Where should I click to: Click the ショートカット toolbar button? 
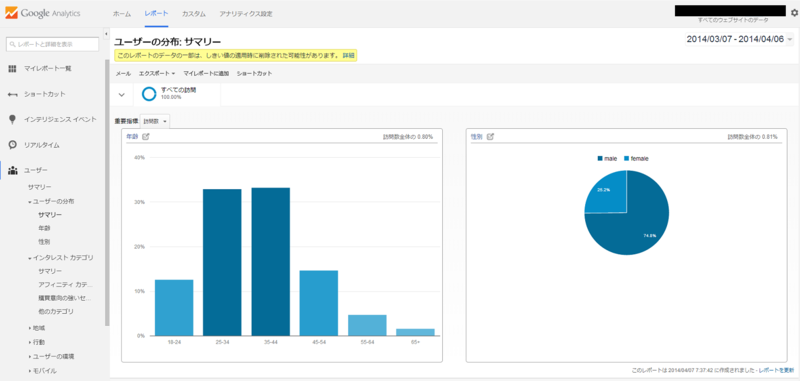[254, 73]
